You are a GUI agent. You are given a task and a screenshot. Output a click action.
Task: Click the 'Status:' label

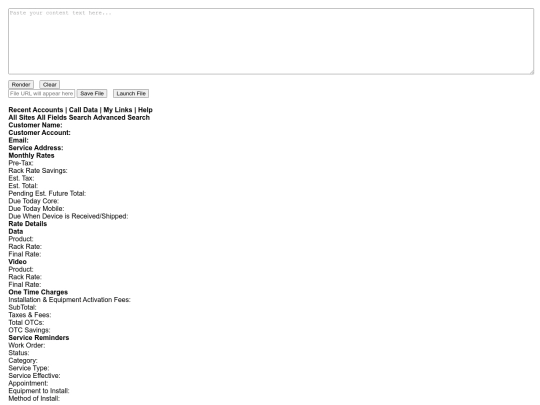click(19, 353)
